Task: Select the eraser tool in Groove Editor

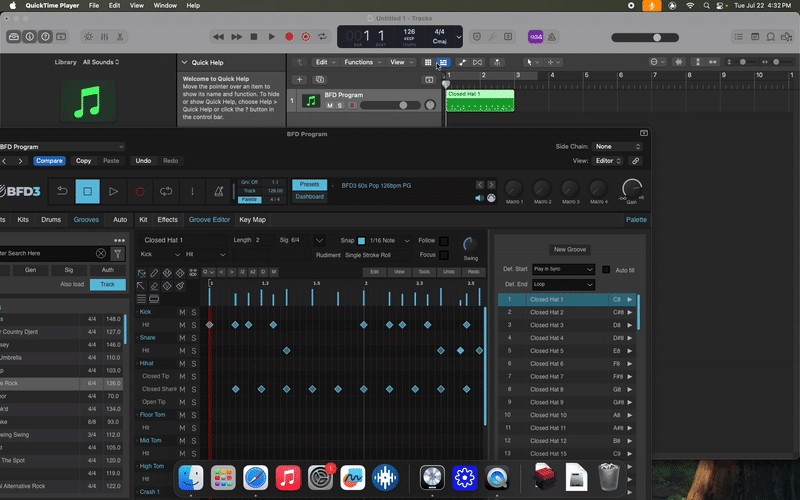Action: [154, 286]
